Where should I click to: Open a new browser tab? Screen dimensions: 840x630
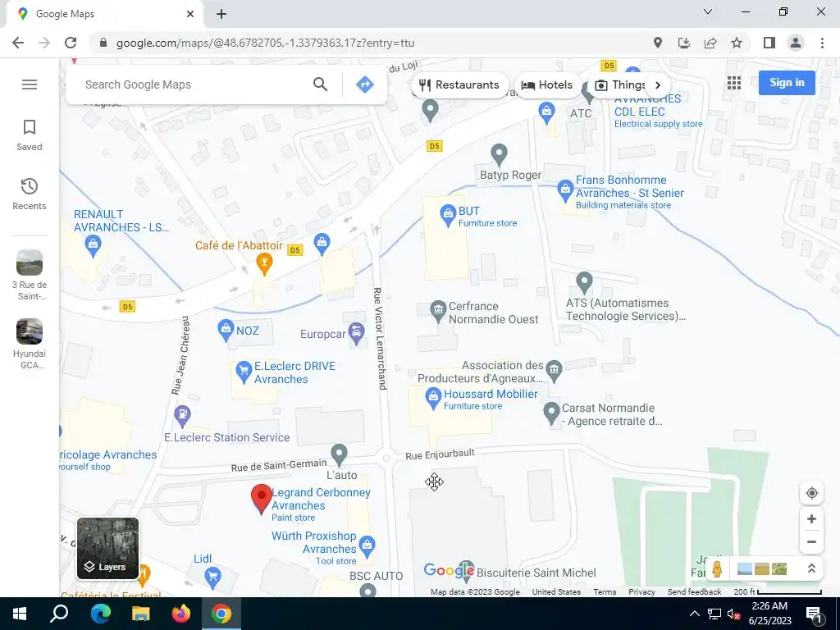point(221,14)
